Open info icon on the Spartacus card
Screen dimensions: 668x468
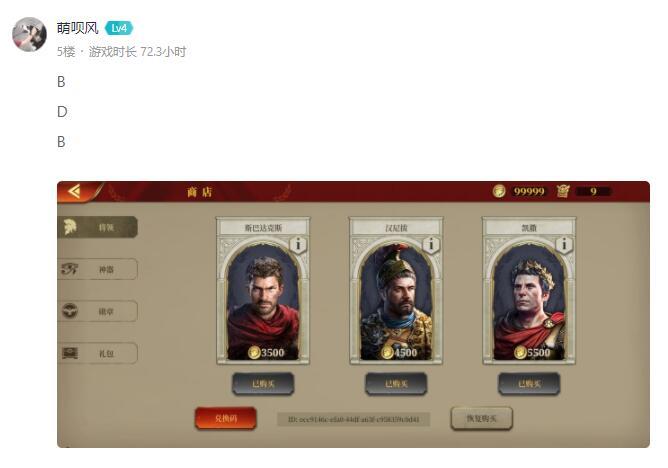click(298, 245)
